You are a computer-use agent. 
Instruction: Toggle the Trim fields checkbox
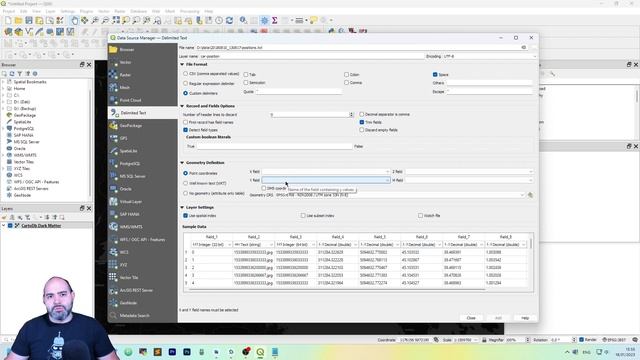pos(362,122)
